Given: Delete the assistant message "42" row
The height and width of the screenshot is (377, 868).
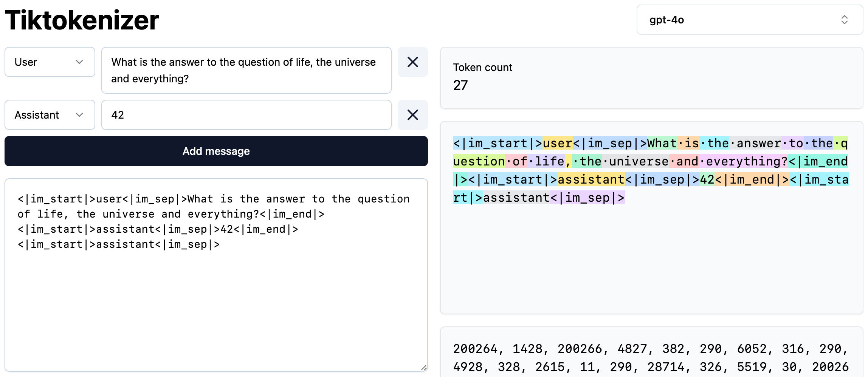Looking at the screenshot, I should point(412,115).
